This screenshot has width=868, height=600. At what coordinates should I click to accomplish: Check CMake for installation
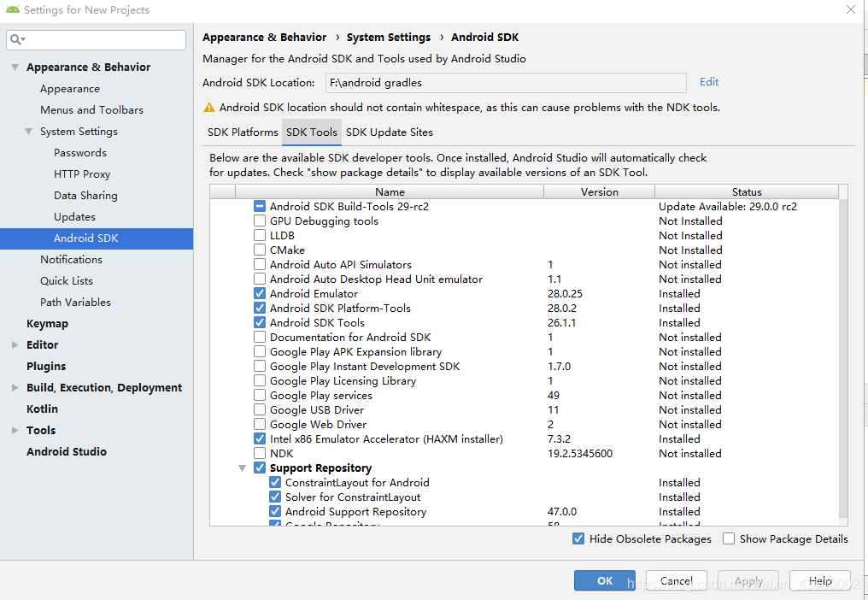point(260,250)
